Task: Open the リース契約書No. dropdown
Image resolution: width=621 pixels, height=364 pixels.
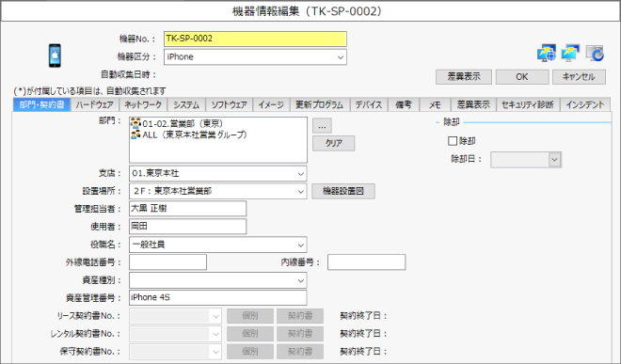Action: tap(175, 316)
